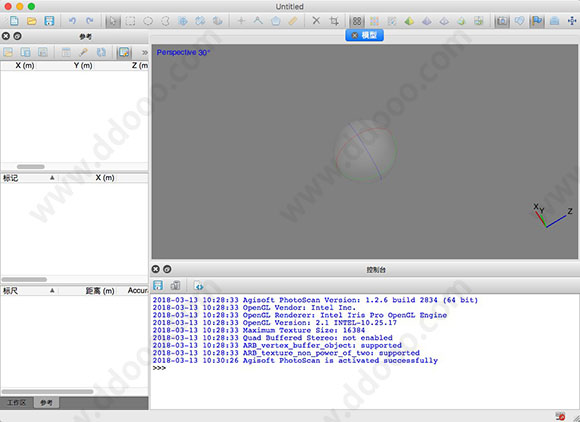Image resolution: width=580 pixels, height=422 pixels.
Task: Open a project with the folder icon
Action: coord(32,21)
